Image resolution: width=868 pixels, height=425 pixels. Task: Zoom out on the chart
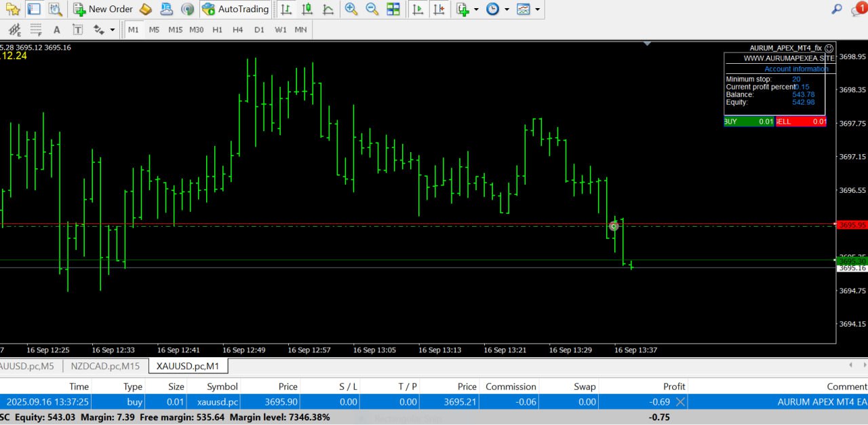click(x=372, y=10)
